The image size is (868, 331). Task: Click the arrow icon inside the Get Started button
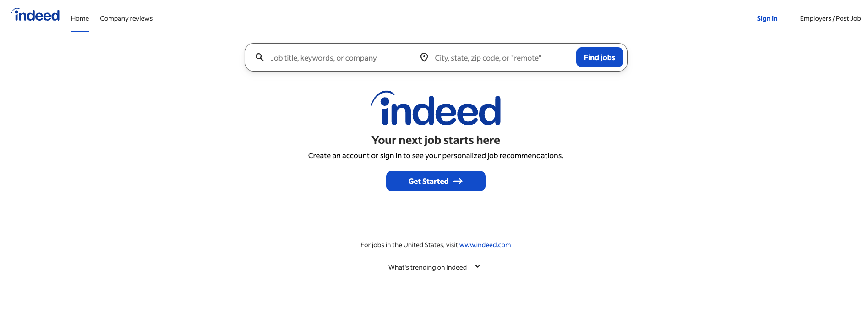458,181
